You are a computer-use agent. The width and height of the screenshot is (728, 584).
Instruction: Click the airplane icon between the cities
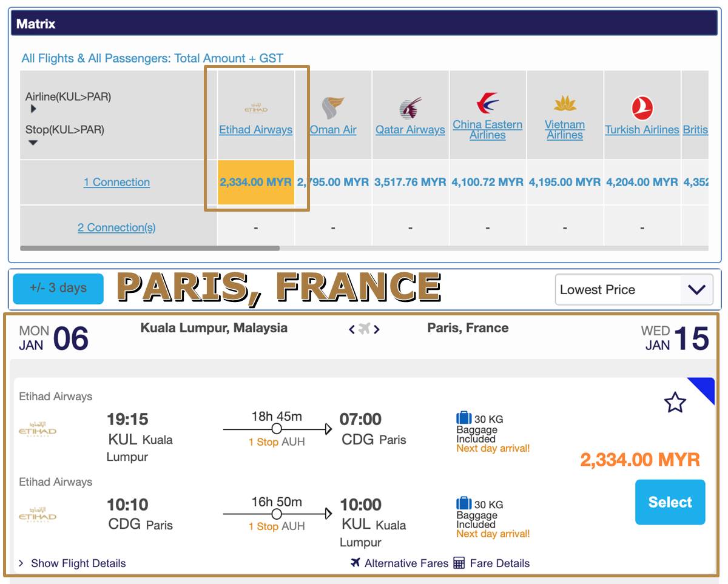pyautogui.click(x=364, y=329)
